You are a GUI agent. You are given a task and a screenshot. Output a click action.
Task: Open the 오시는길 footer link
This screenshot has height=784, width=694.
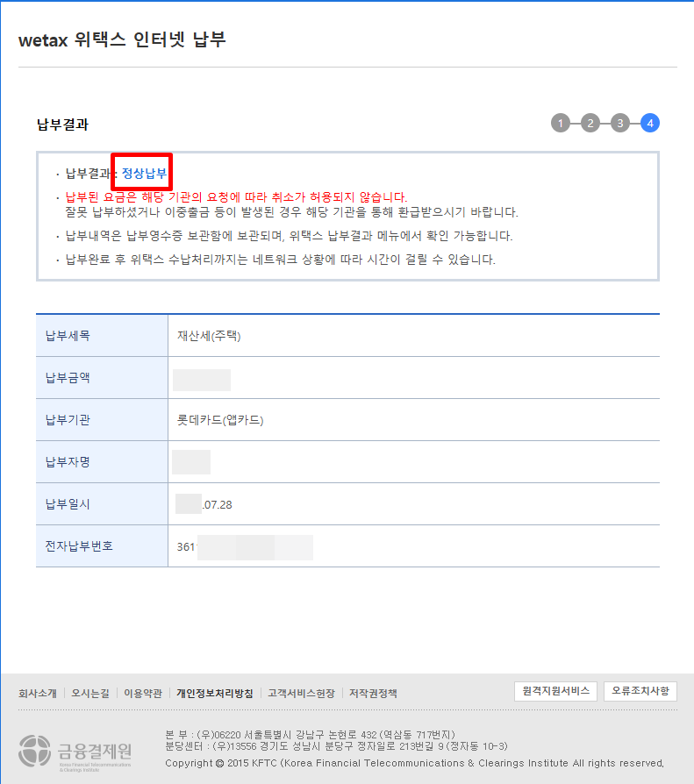tap(90, 694)
